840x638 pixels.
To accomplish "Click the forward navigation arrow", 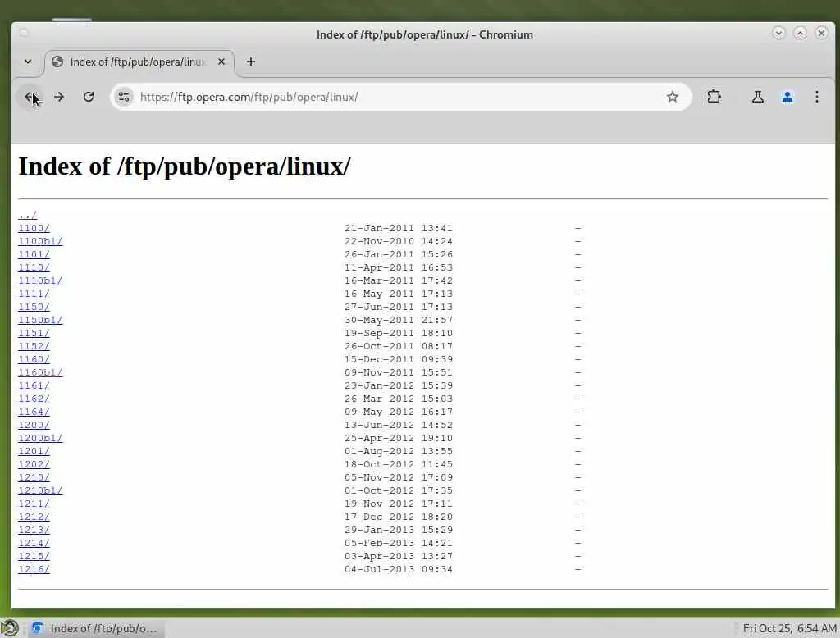I will pyautogui.click(x=59, y=97).
